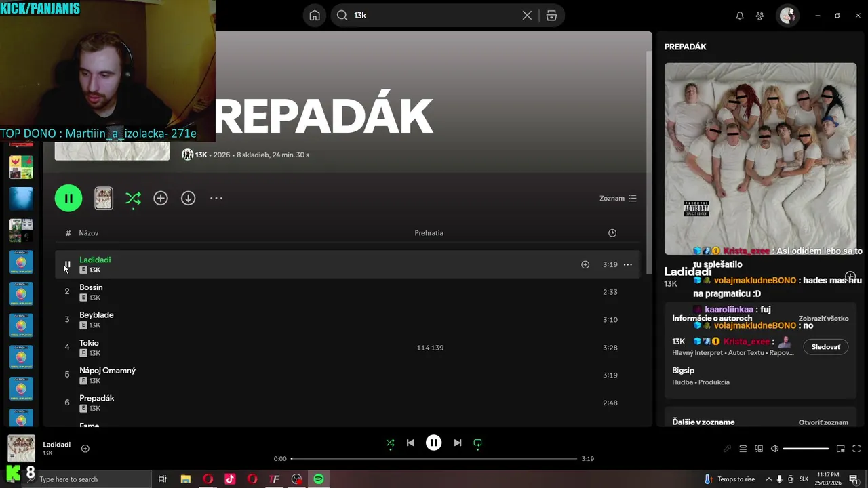Sort by Prehratia column header

pos(429,233)
